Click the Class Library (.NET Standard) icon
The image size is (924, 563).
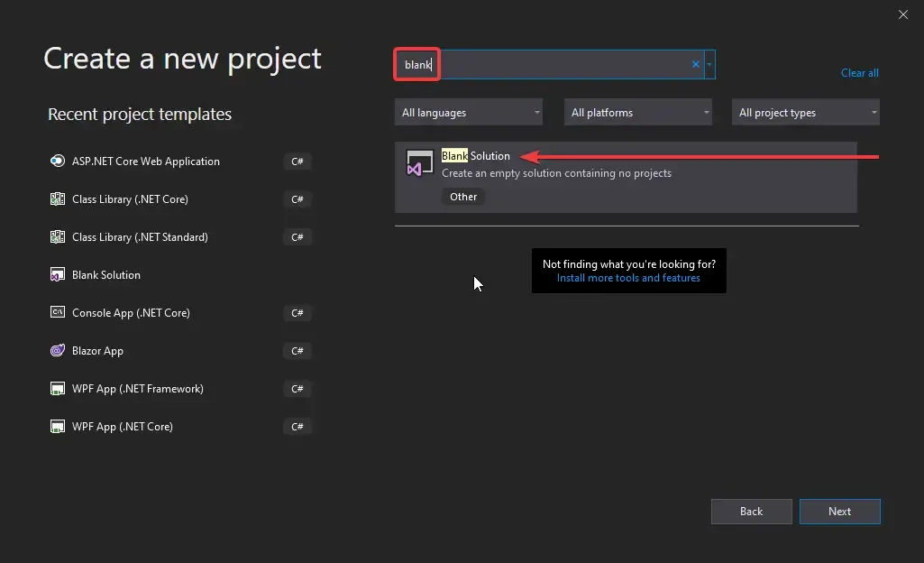click(x=58, y=236)
